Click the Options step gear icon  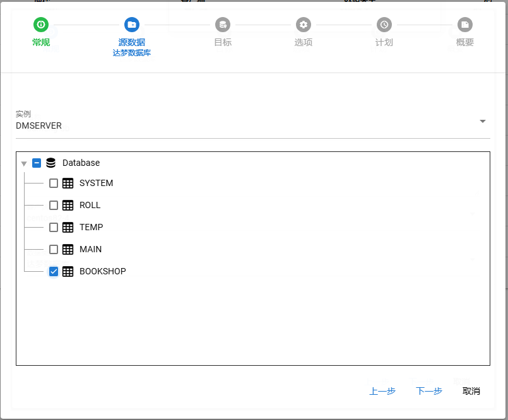click(304, 25)
